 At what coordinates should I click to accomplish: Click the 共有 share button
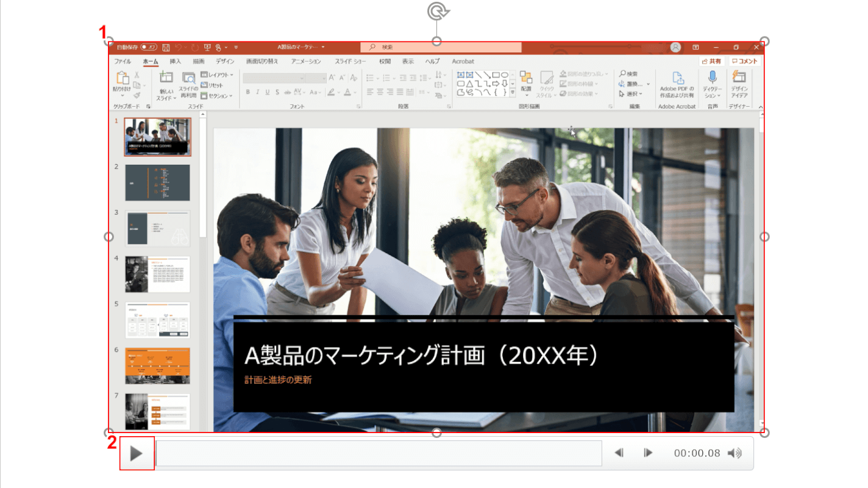[711, 61]
